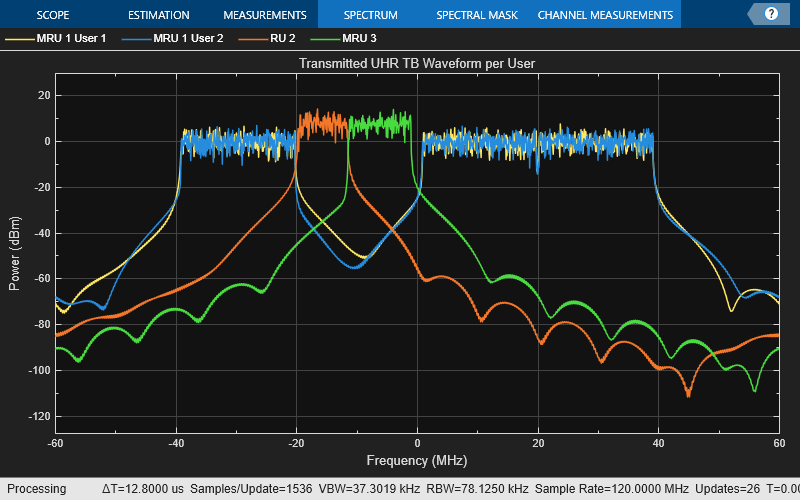Select the Measurements tab
The image size is (800, 500).
(x=264, y=15)
